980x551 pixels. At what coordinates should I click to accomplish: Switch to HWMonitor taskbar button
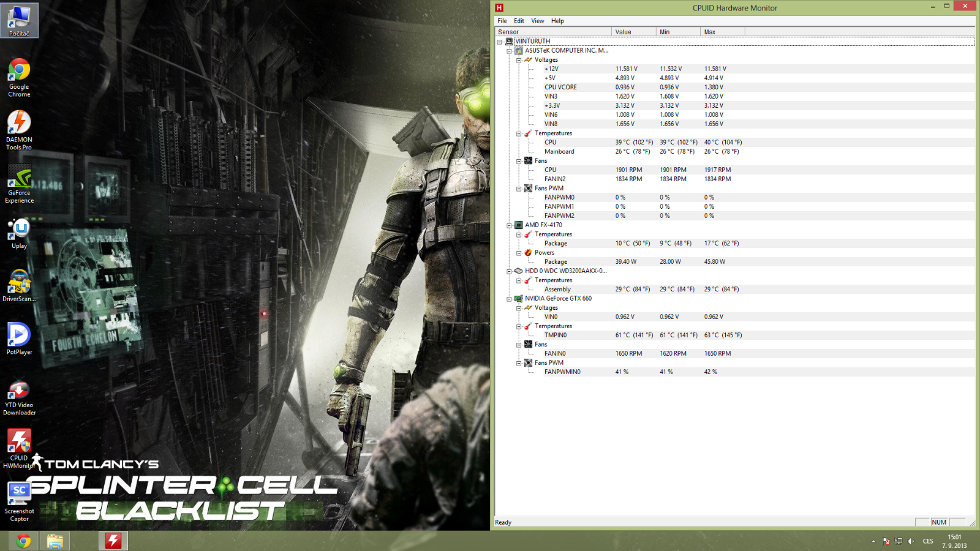pos(113,541)
